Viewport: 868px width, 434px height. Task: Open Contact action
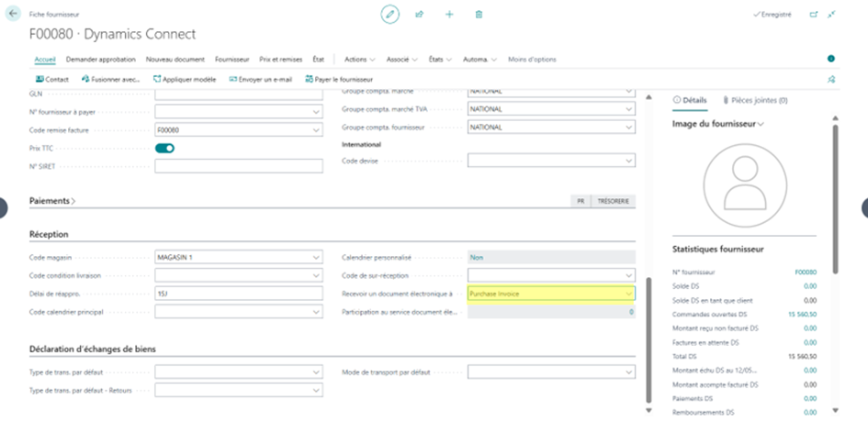tap(52, 79)
